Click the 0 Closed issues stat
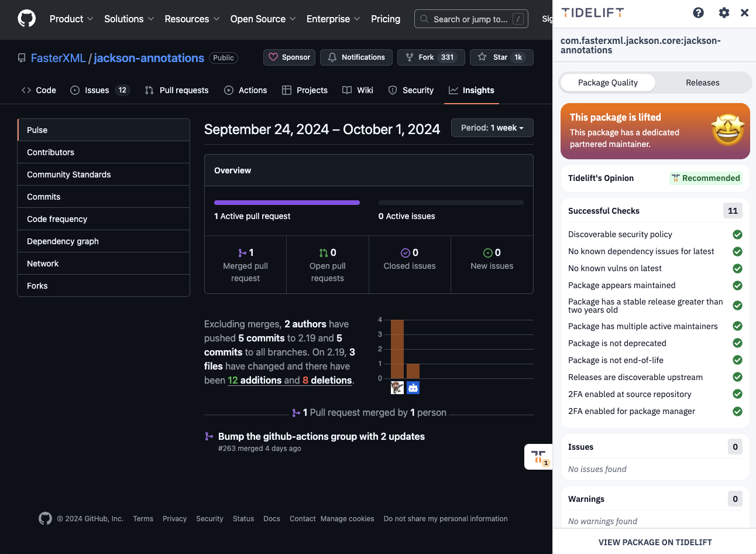 (410, 265)
